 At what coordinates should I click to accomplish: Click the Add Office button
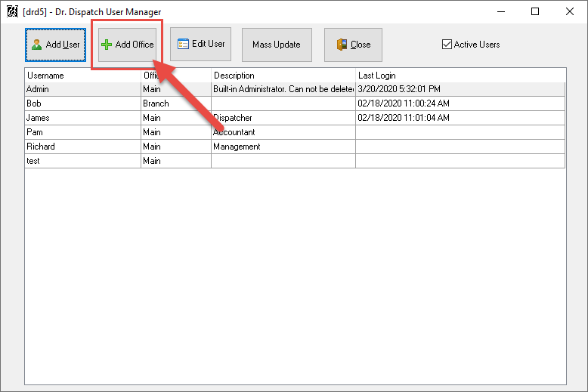[x=127, y=45]
